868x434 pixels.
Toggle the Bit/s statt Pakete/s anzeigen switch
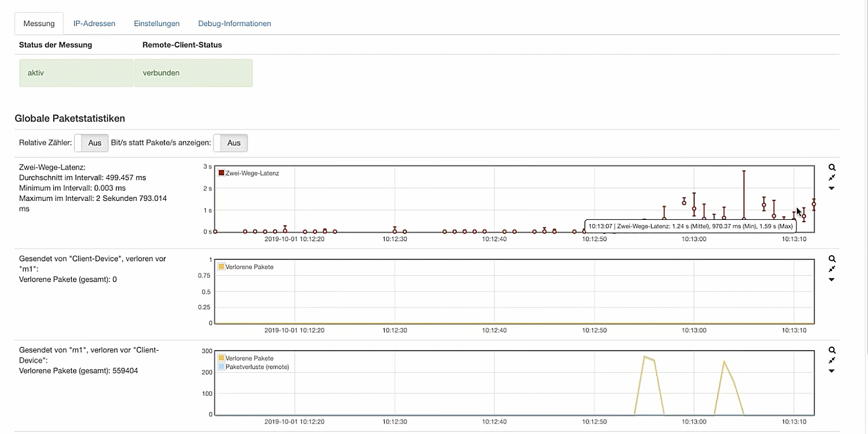coord(230,143)
